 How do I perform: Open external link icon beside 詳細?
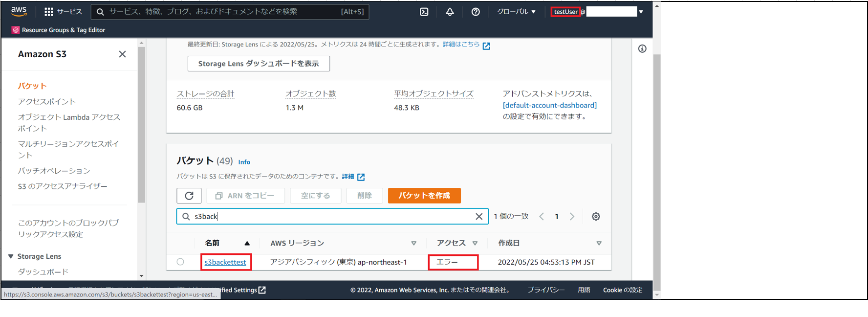tap(361, 177)
